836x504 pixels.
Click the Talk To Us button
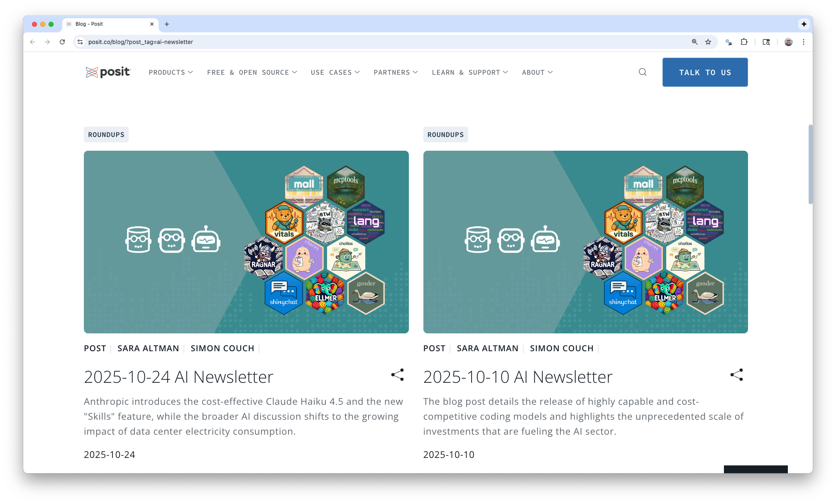[x=705, y=72]
